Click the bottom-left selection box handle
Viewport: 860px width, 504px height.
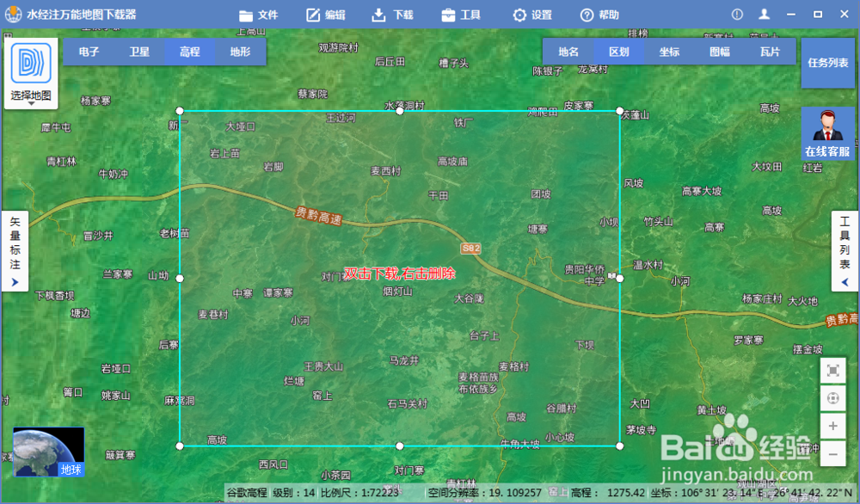(x=180, y=446)
